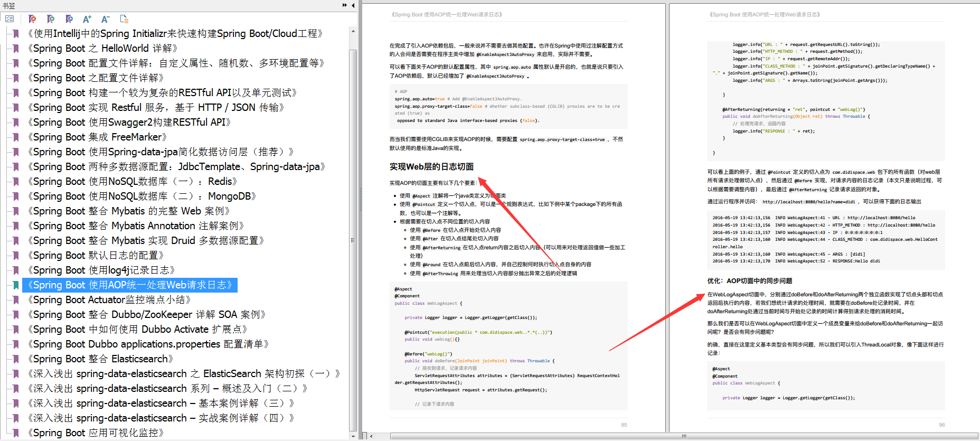Open the bookmark options list icon
This screenshot has height=441, width=980.
pos(10,19)
